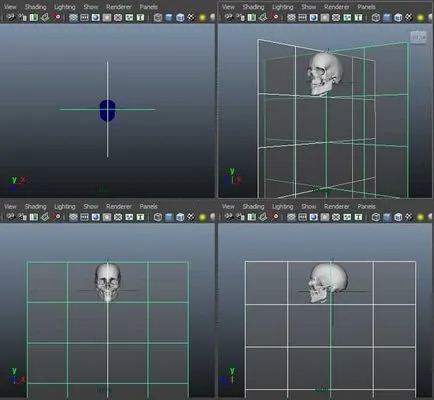Open Camera Attributes icon in front view panel
The height and width of the screenshot is (400, 434).
[22, 217]
